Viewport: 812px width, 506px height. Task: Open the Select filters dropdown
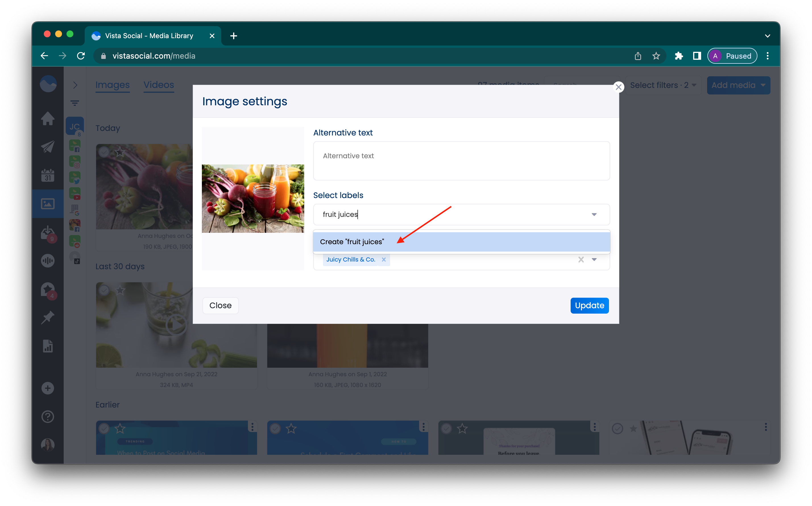coord(663,85)
